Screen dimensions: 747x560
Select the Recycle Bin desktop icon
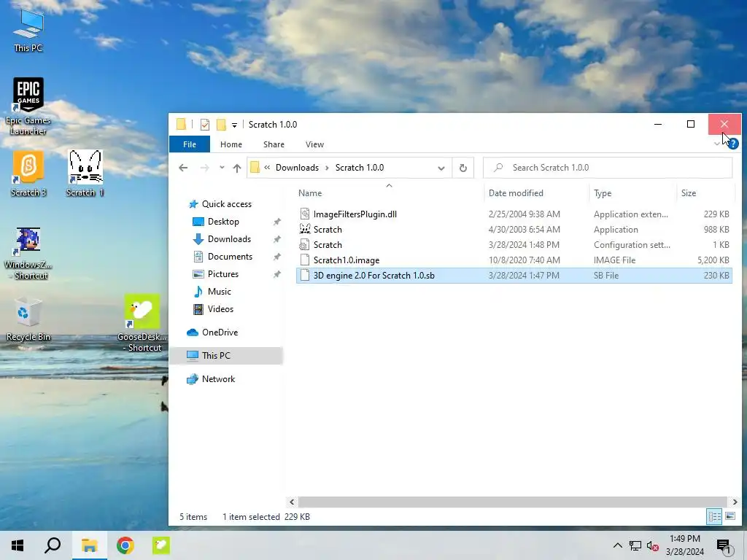[x=28, y=319]
